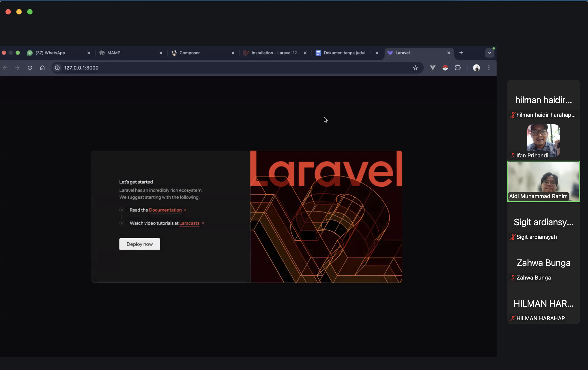Click the site info icon beside URL
This screenshot has height=370, width=588.
coord(57,68)
